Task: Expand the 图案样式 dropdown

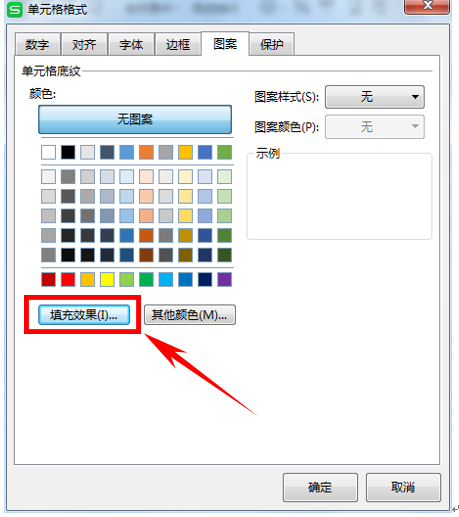Action: click(x=375, y=97)
